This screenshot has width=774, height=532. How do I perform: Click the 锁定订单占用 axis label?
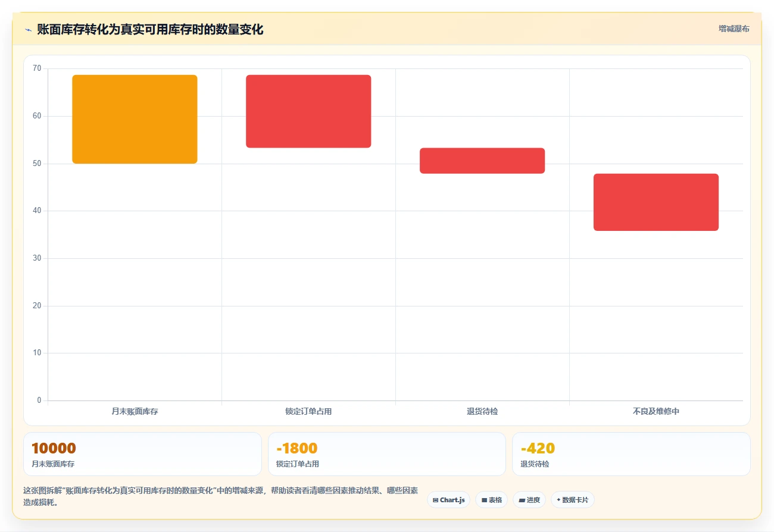click(x=308, y=411)
